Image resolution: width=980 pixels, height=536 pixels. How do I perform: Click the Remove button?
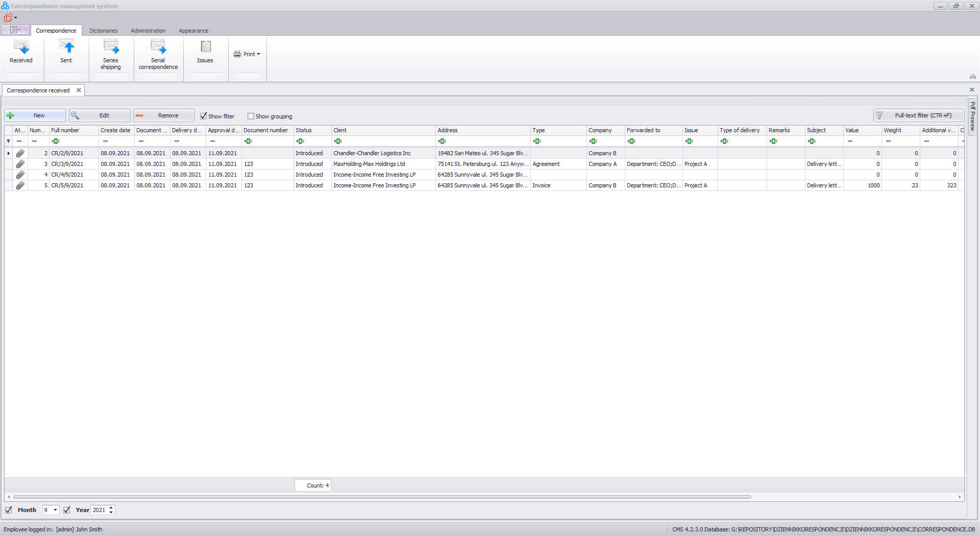tap(163, 115)
